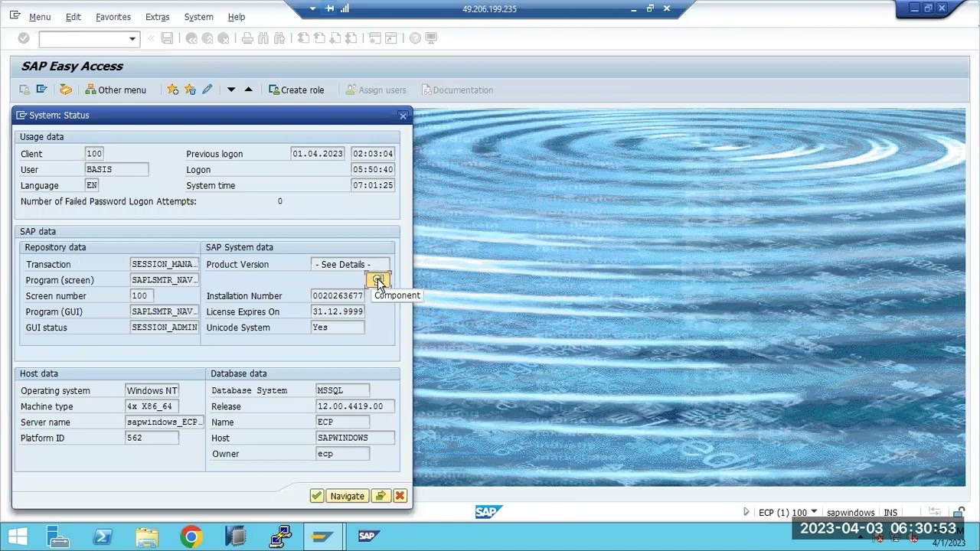The image size is (980, 551).
Task: Click the Back arrow toolbar icon
Action: (x=191, y=38)
